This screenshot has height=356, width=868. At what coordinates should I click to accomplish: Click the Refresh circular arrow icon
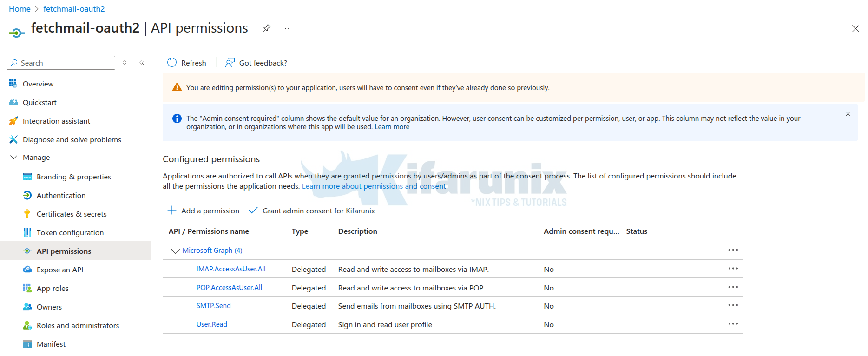[x=172, y=62]
